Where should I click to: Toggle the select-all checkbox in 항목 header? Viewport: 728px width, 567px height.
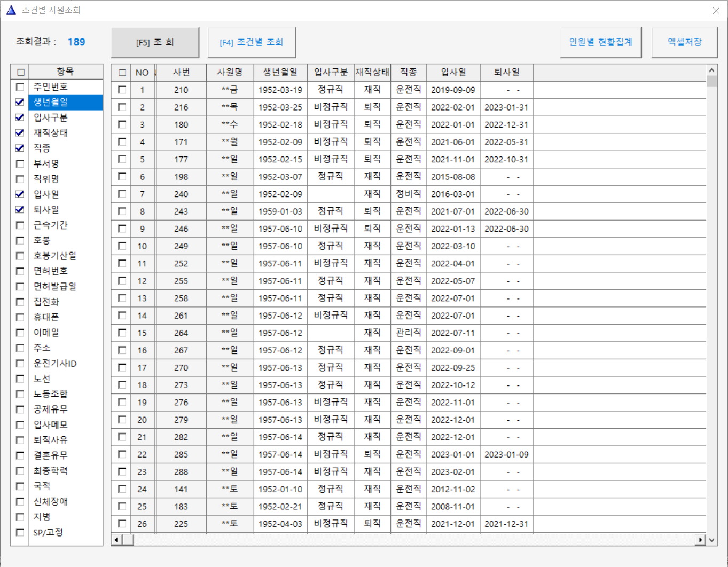[20, 72]
